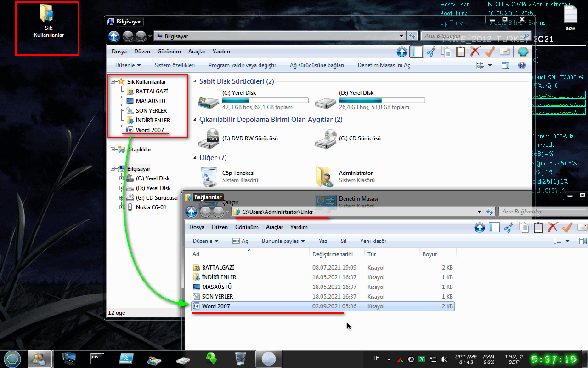Click the Denetim Masası'nı Aç button
The image size is (588, 368).
pos(384,65)
